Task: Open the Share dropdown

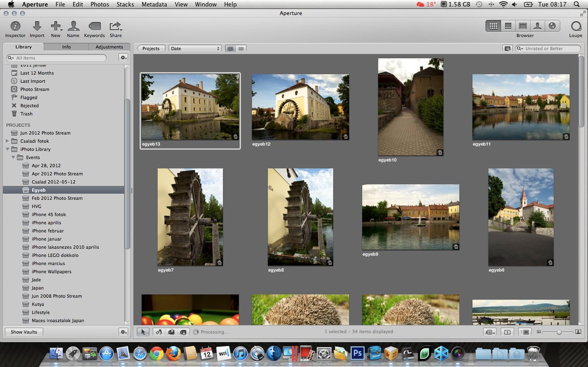Action: (115, 26)
